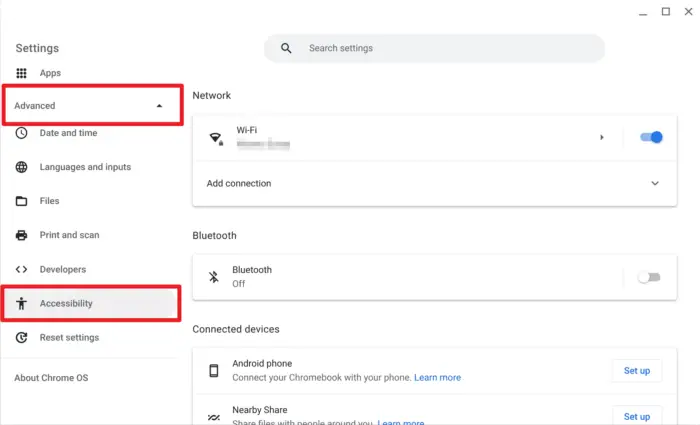The height and width of the screenshot is (425, 700).
Task: Set up Android phone
Action: click(637, 371)
